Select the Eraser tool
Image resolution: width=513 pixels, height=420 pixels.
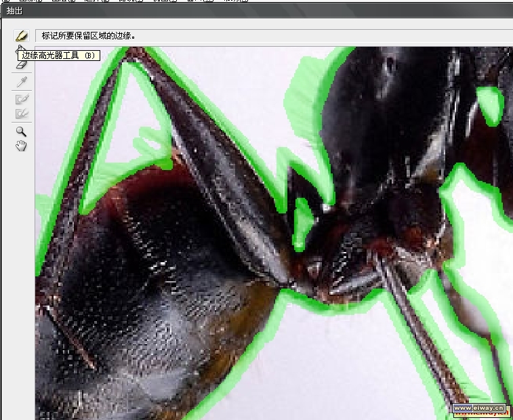click(x=21, y=64)
